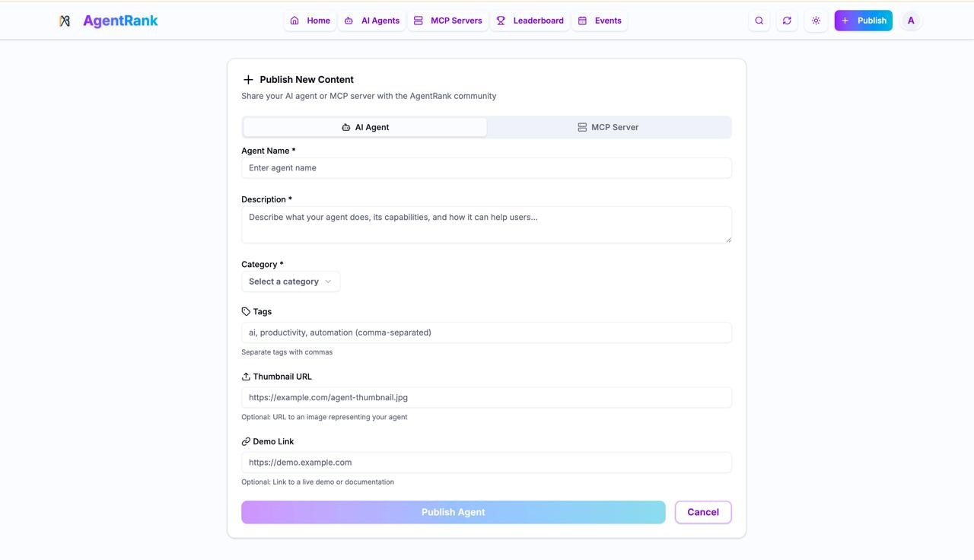Click the chain-link icon beside Demo Link
The width and height of the screenshot is (974, 560).
point(246,441)
